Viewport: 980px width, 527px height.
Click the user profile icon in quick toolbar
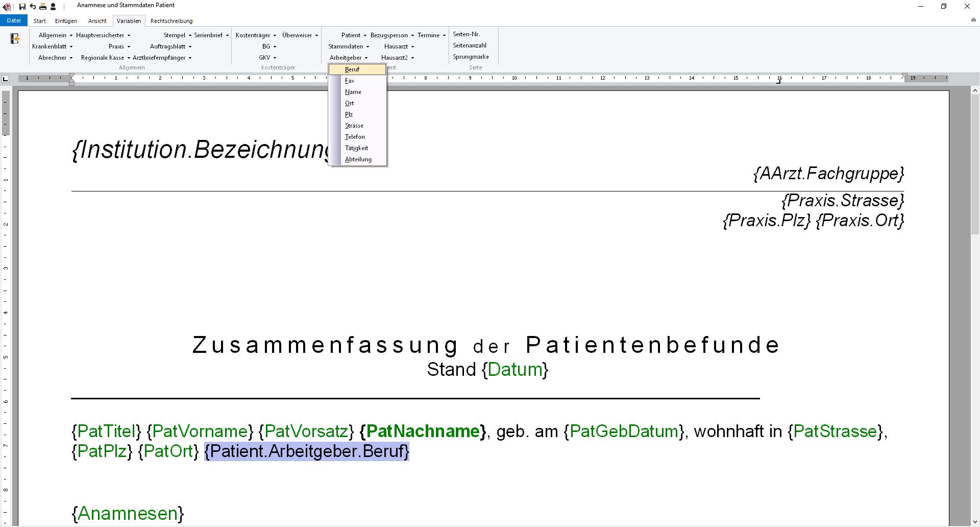pos(53,7)
